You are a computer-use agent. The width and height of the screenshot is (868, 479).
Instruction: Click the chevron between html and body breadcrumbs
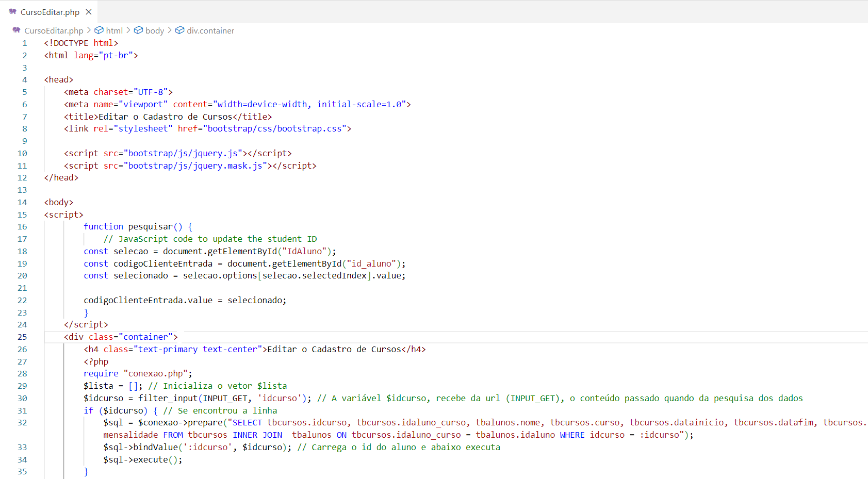pyautogui.click(x=128, y=30)
